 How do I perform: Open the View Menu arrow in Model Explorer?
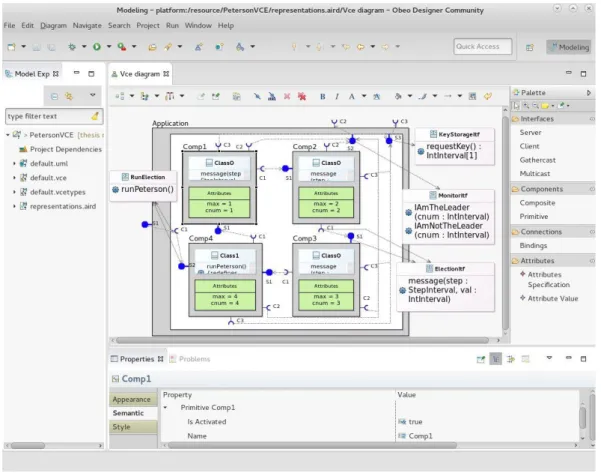pos(93,95)
